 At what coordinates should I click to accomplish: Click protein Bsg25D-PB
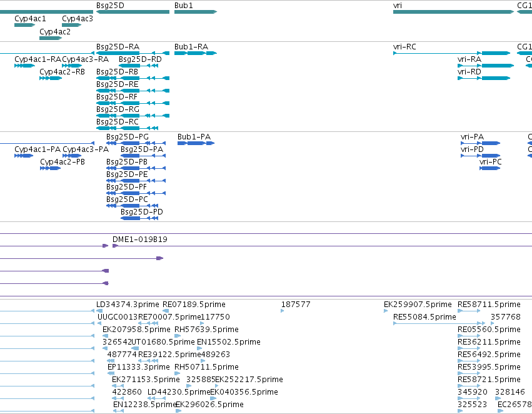pyautogui.click(x=136, y=168)
